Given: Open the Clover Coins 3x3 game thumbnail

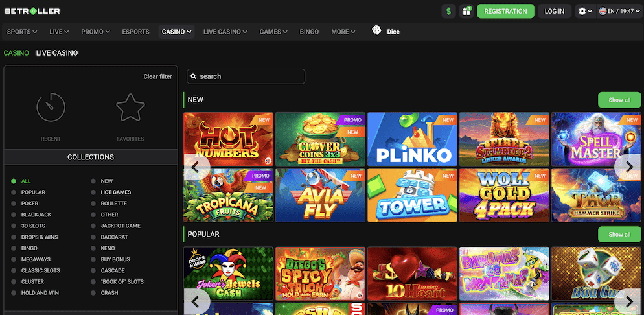Looking at the screenshot, I should point(320,139).
